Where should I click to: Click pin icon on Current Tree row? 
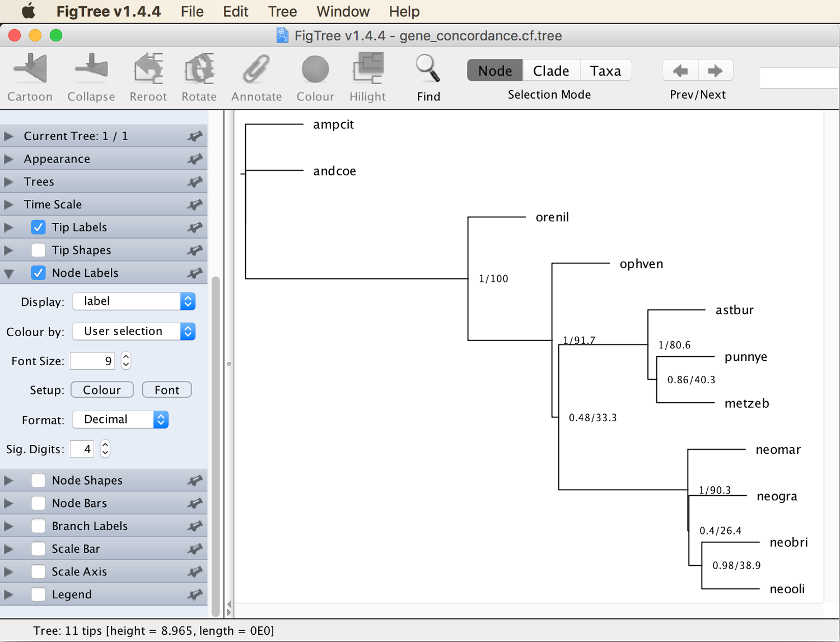(195, 136)
